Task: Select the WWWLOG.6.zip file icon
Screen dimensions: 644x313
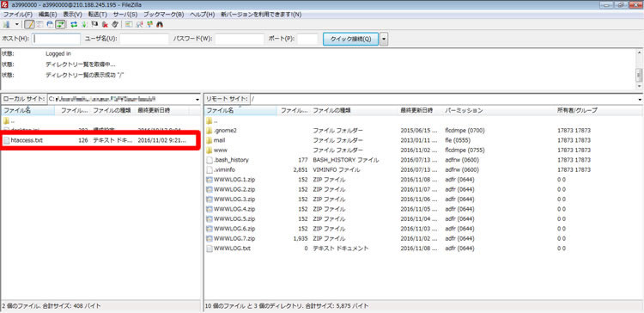Action: pyautogui.click(x=209, y=229)
